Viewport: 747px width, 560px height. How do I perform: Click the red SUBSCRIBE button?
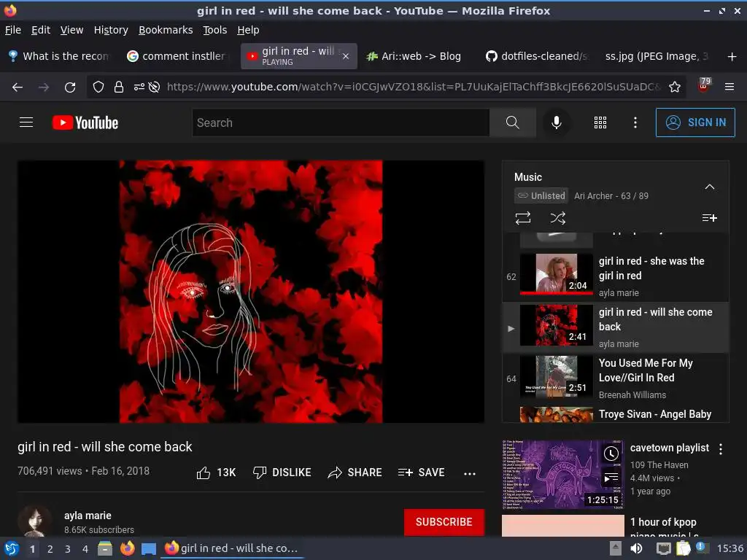tap(444, 522)
